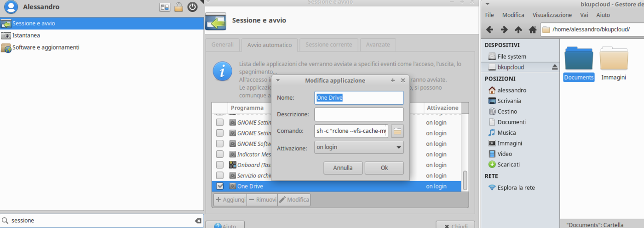This screenshot has height=228, width=644.
Task: Click the blue info icon in Avvio automatico
Action: pos(223,71)
